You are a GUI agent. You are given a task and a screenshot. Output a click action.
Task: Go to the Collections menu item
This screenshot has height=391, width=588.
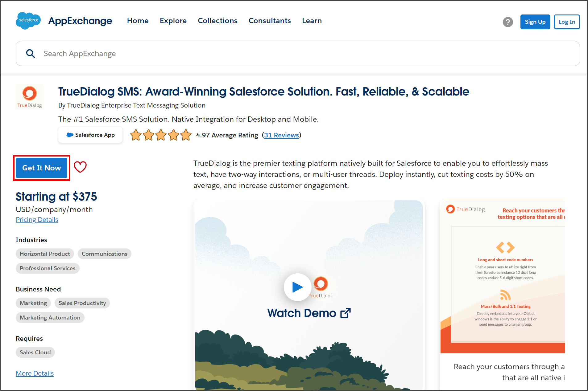217,21
